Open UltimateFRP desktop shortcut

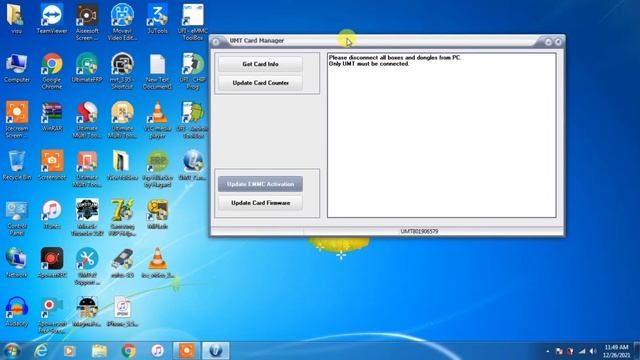pos(87,69)
